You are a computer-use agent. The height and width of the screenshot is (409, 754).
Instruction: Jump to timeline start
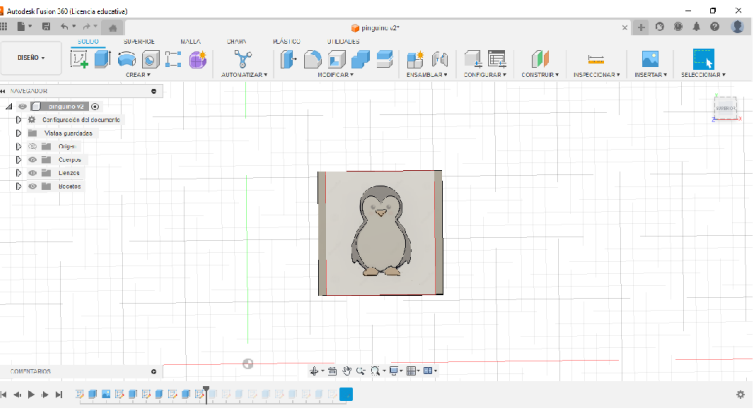(x=4, y=395)
